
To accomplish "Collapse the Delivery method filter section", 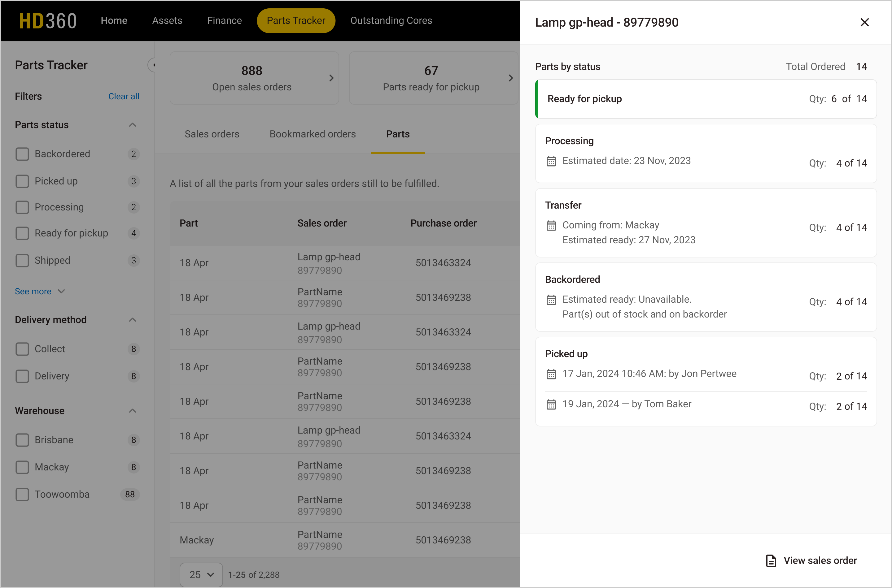I will click(x=132, y=320).
